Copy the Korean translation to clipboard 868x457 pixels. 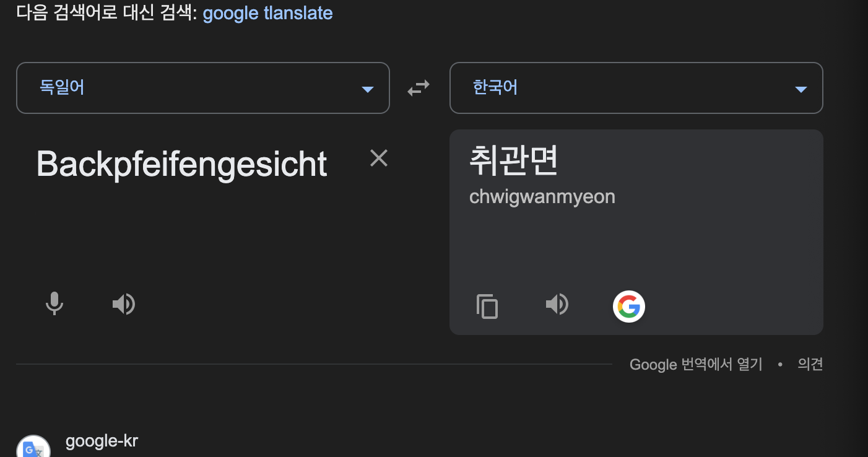pos(487,306)
